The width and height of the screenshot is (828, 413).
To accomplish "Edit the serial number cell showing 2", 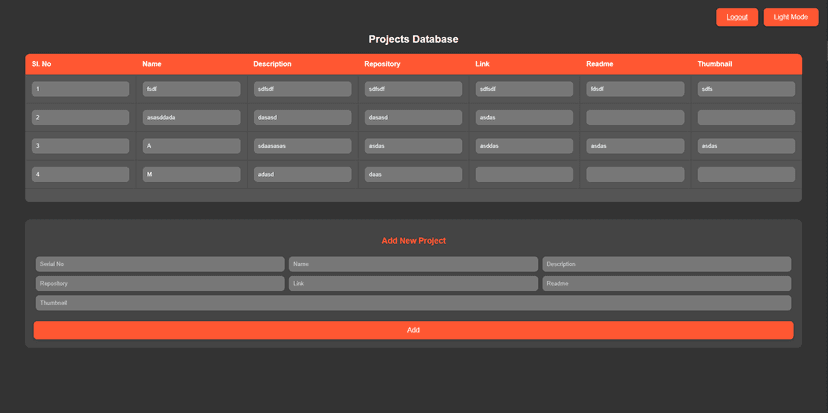I will point(80,117).
